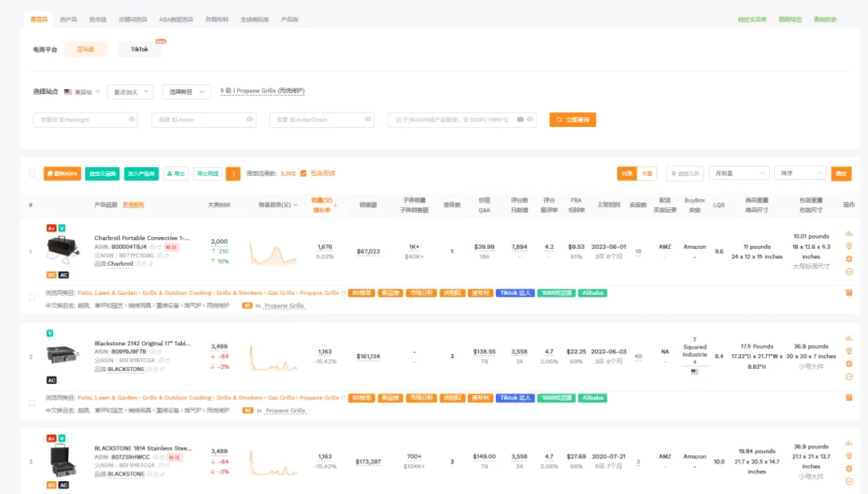Uncheck the orange include-variants checkbox
This screenshot has height=494, width=868.
303,174
